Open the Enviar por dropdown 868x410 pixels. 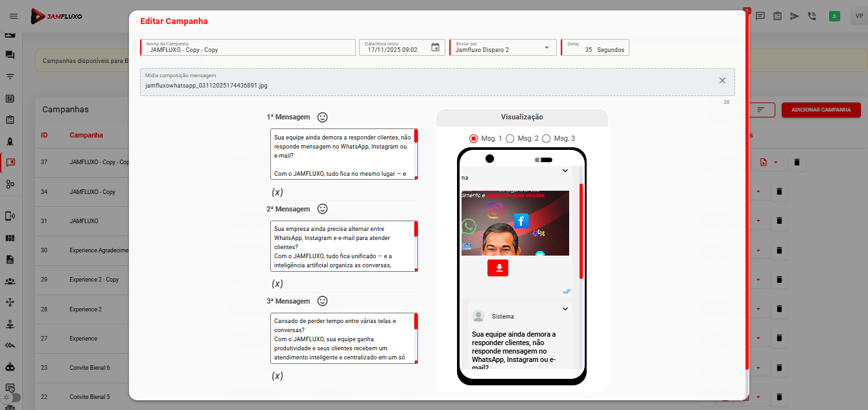point(546,47)
